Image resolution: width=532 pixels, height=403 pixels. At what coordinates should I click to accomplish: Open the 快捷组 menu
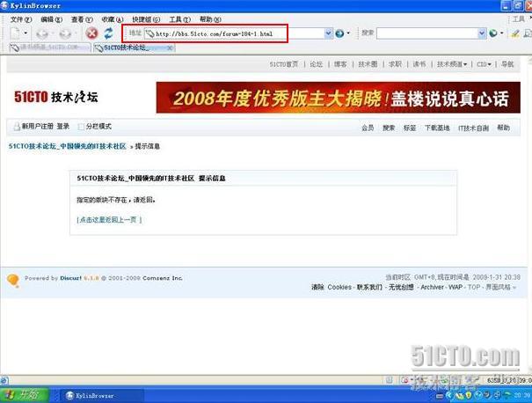[x=146, y=19]
